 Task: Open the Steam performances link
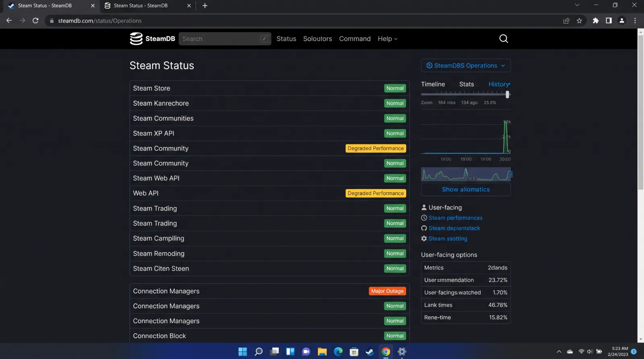[x=456, y=218]
